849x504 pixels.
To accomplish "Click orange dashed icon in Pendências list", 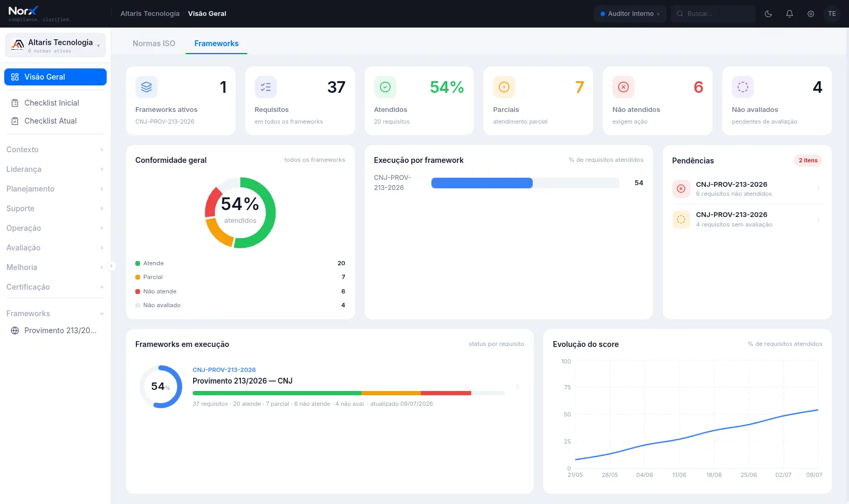I will pos(681,219).
